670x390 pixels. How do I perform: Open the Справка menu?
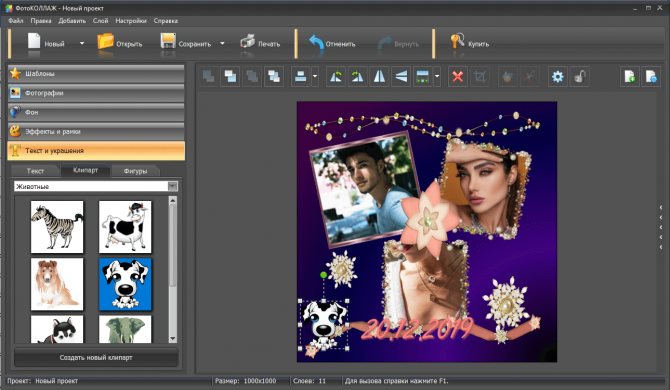pos(166,21)
